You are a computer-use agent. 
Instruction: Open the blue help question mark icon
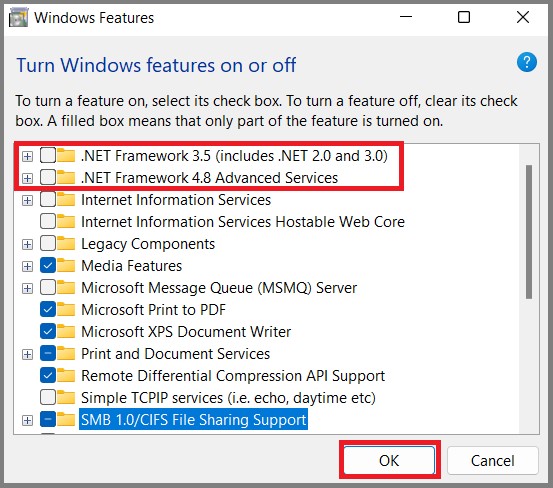click(527, 62)
